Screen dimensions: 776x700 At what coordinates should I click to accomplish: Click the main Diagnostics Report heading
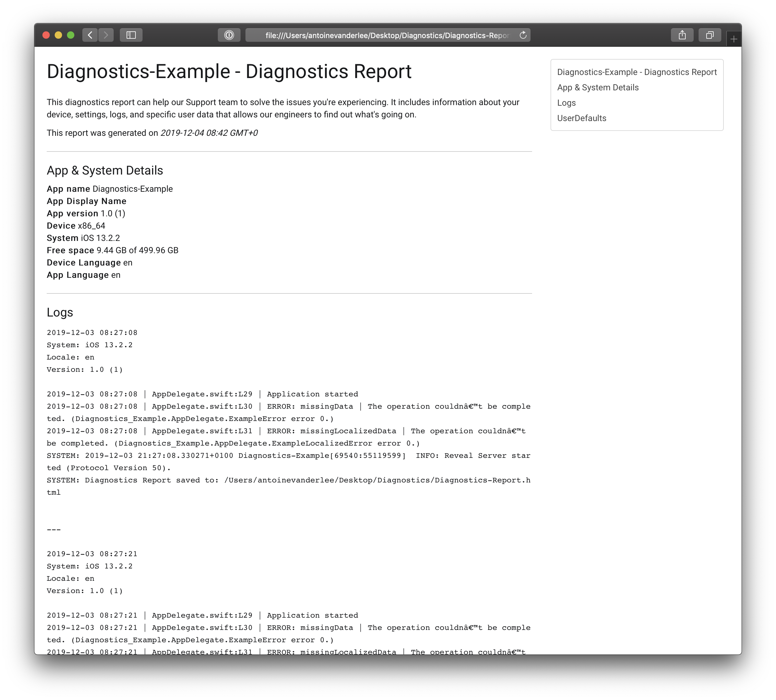pos(229,72)
